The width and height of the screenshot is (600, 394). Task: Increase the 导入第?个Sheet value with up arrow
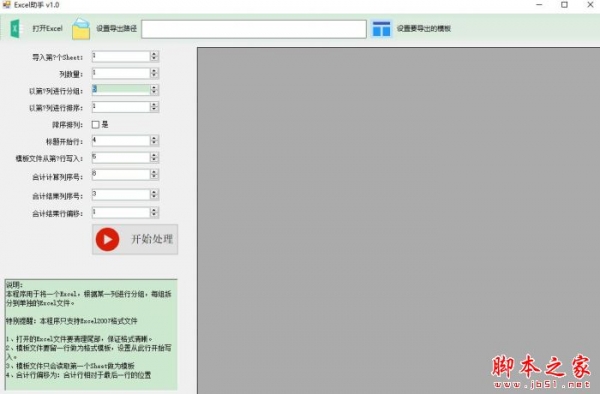pos(154,54)
